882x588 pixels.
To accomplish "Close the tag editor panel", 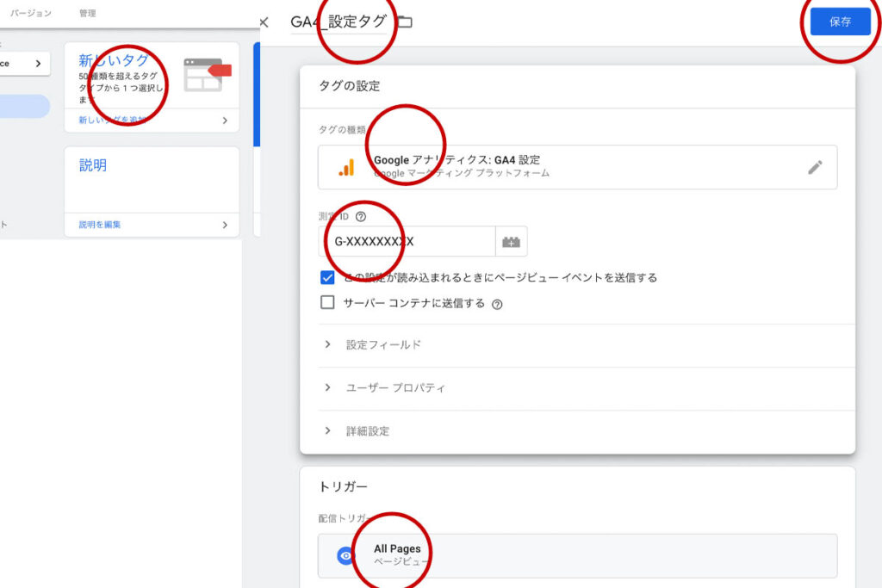I will click(264, 22).
